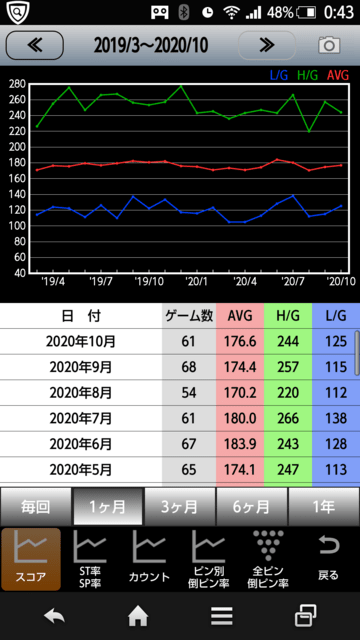
Task: Tap H/G value 266
Action: 288,418
